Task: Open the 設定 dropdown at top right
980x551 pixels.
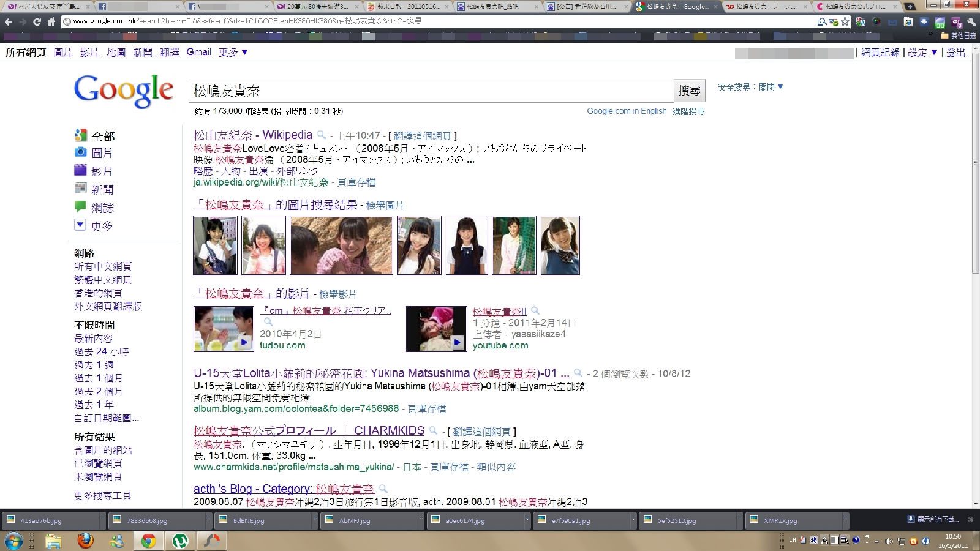Action: click(x=922, y=52)
